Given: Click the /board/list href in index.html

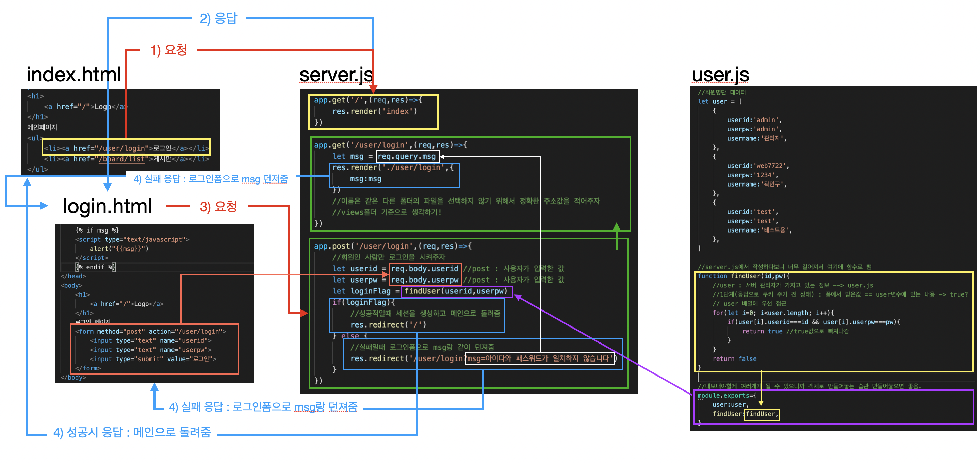Looking at the screenshot, I should pos(122,159).
